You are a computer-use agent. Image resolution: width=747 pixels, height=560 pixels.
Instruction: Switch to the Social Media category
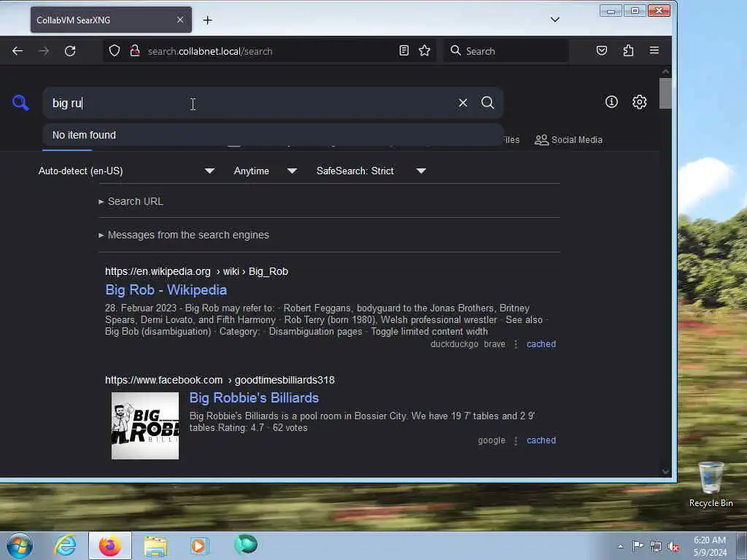[x=568, y=139]
